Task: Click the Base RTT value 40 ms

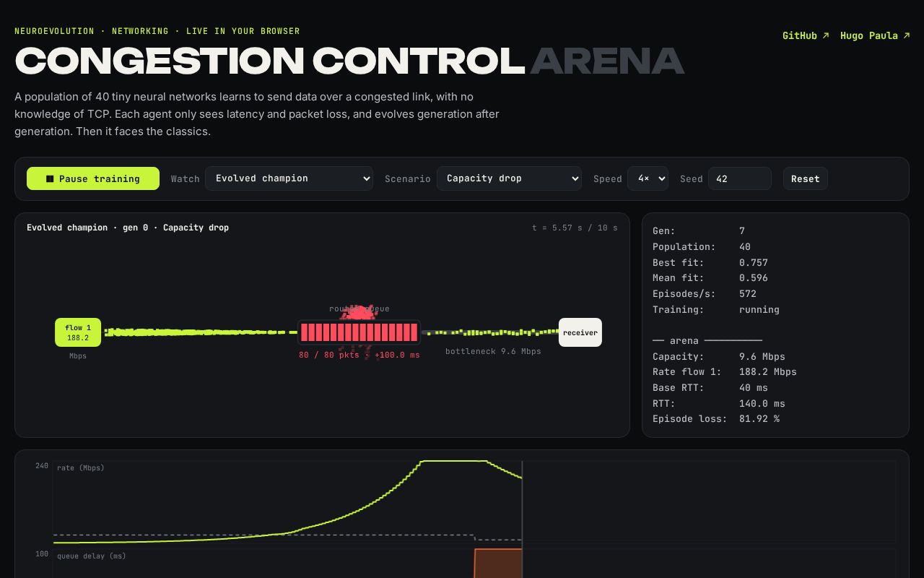Action: pos(754,387)
